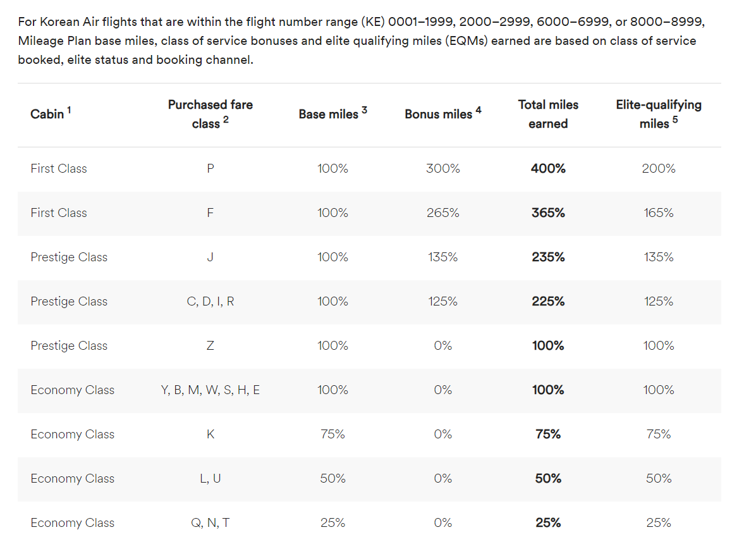Select the L, U fare class cell
The width and height of the screenshot is (756, 556).
click(210, 479)
